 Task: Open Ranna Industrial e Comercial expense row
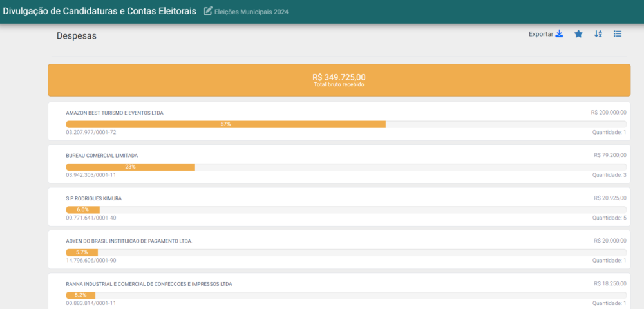tap(149, 284)
